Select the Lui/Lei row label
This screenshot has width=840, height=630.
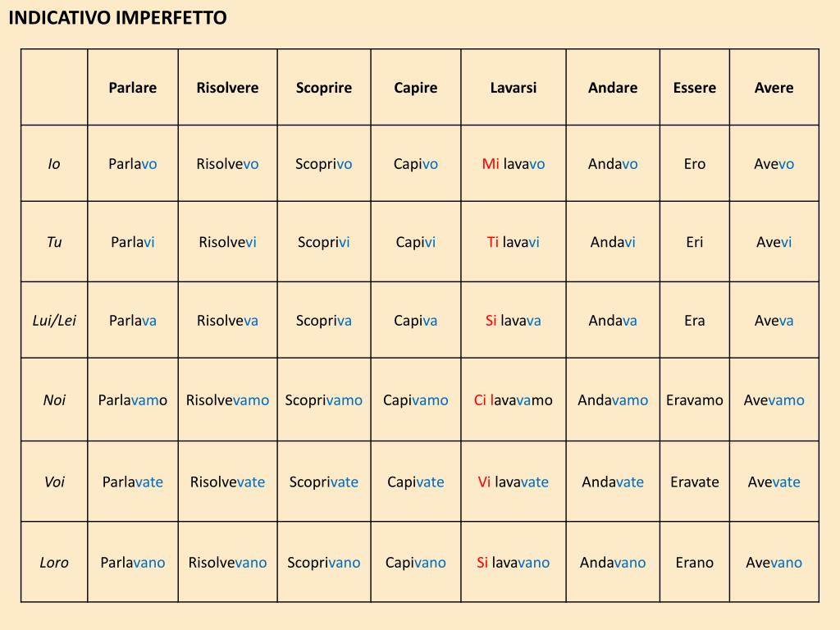click(x=54, y=321)
